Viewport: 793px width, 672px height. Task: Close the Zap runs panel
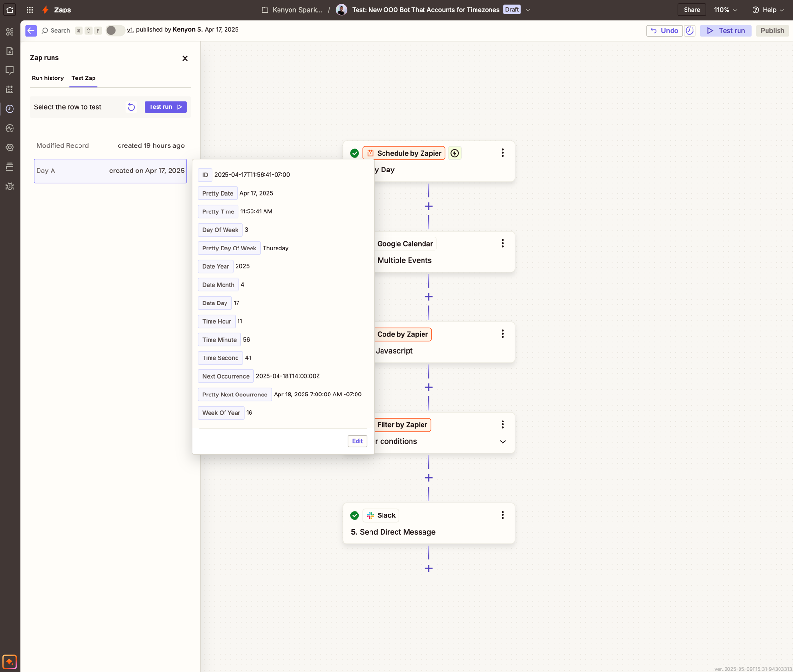pyautogui.click(x=185, y=58)
